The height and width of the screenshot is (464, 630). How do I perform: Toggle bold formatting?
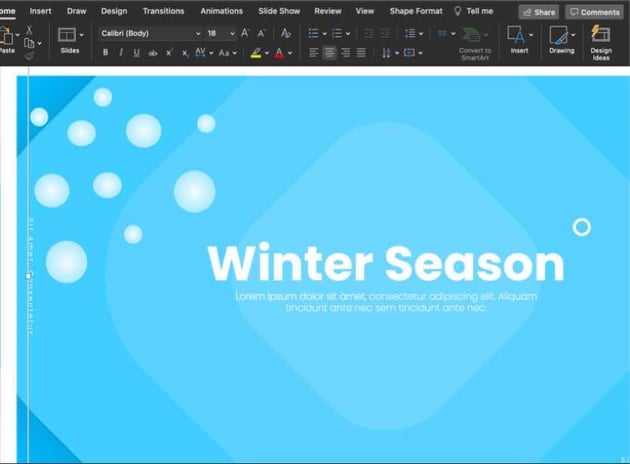[x=106, y=53]
